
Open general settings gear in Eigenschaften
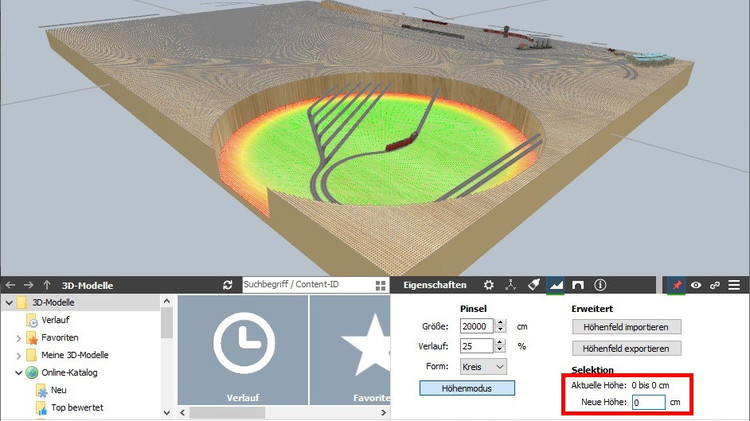tap(488, 285)
